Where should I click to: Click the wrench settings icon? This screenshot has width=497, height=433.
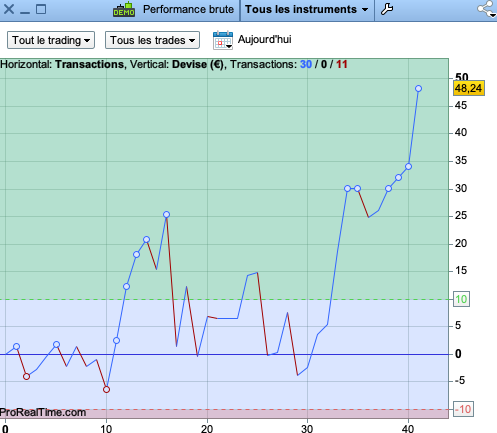coord(387,9)
